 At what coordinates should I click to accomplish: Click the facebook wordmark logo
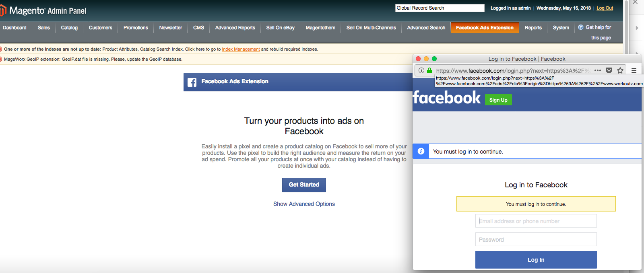[447, 98]
